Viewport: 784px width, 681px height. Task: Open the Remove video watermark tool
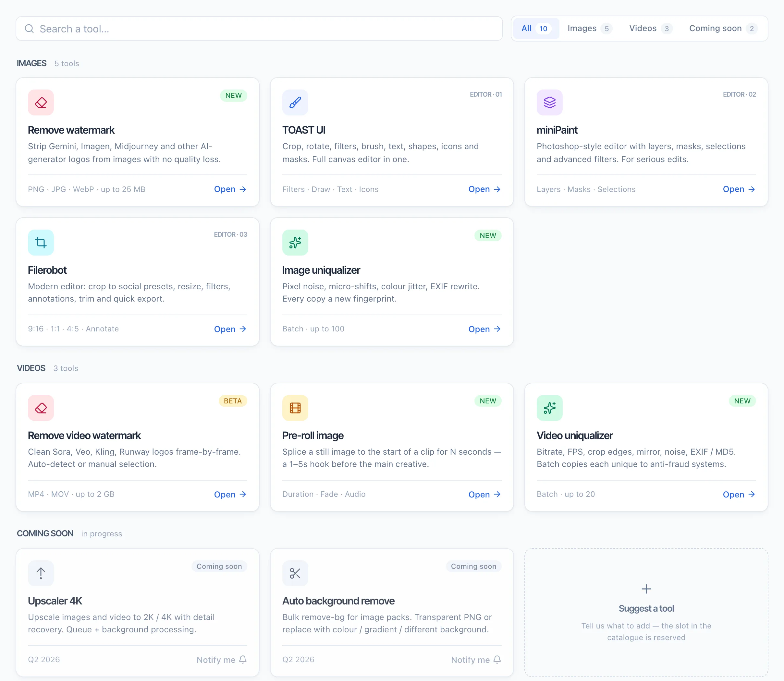(x=230, y=495)
